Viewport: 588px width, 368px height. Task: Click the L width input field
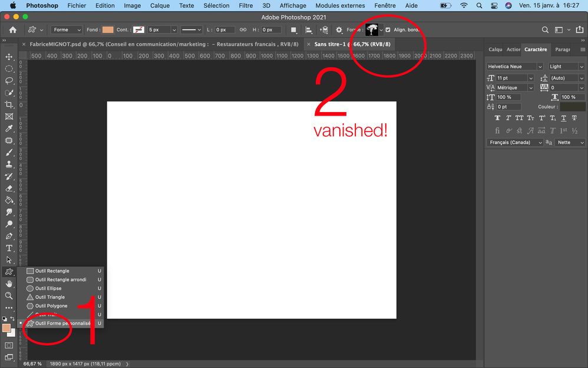tap(224, 29)
